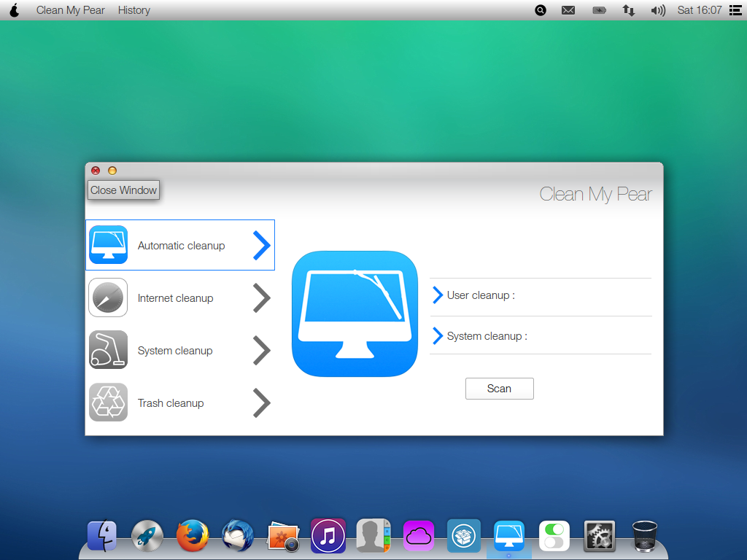The width and height of the screenshot is (747, 560).
Task: Open the mail envelope indicator
Action: pos(568,10)
